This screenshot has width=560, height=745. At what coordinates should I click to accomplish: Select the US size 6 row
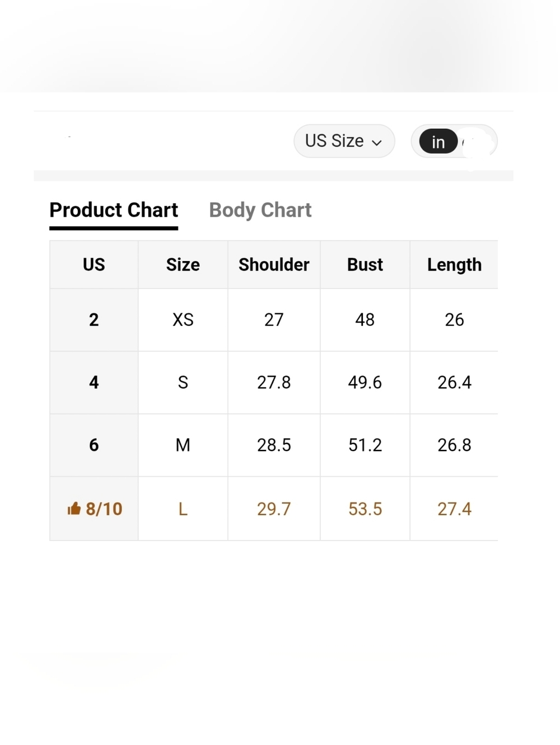point(274,445)
